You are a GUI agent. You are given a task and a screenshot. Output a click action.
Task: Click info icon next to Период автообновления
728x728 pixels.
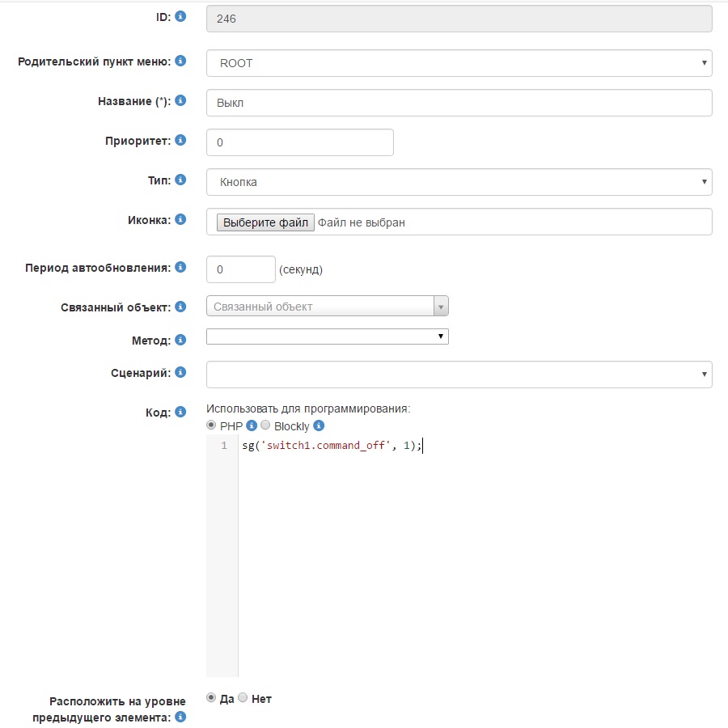180,267
